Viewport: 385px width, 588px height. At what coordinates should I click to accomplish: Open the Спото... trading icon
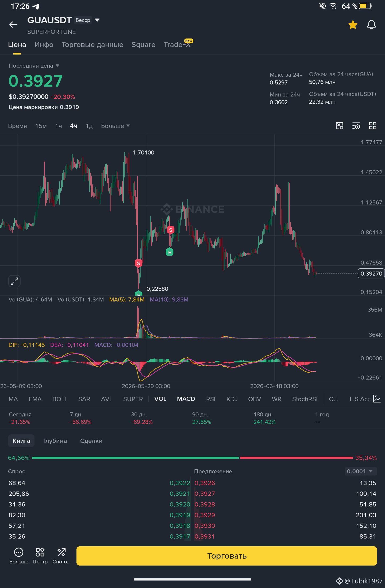[61, 556]
